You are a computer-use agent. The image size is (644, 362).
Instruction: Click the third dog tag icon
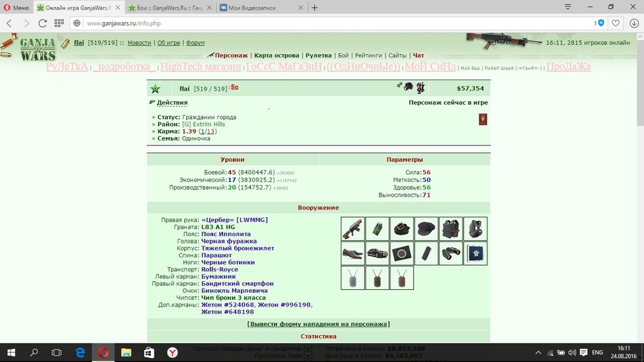tap(402, 278)
